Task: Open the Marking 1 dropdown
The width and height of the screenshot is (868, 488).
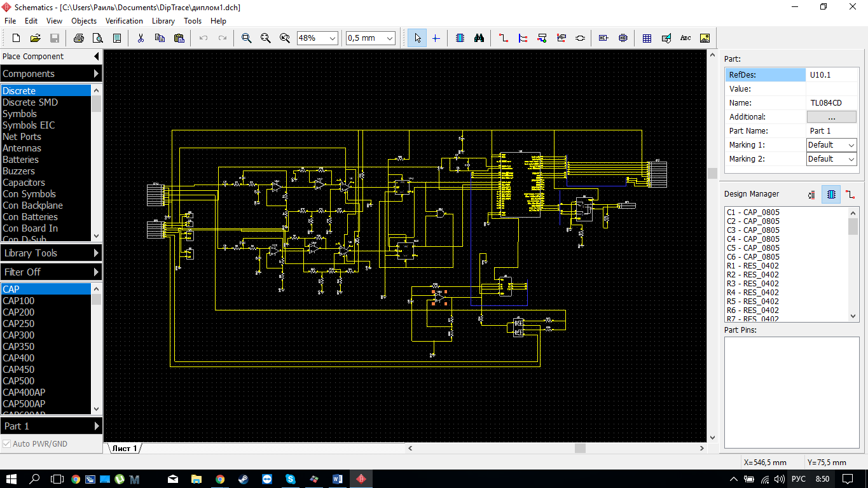Action: pyautogui.click(x=851, y=145)
